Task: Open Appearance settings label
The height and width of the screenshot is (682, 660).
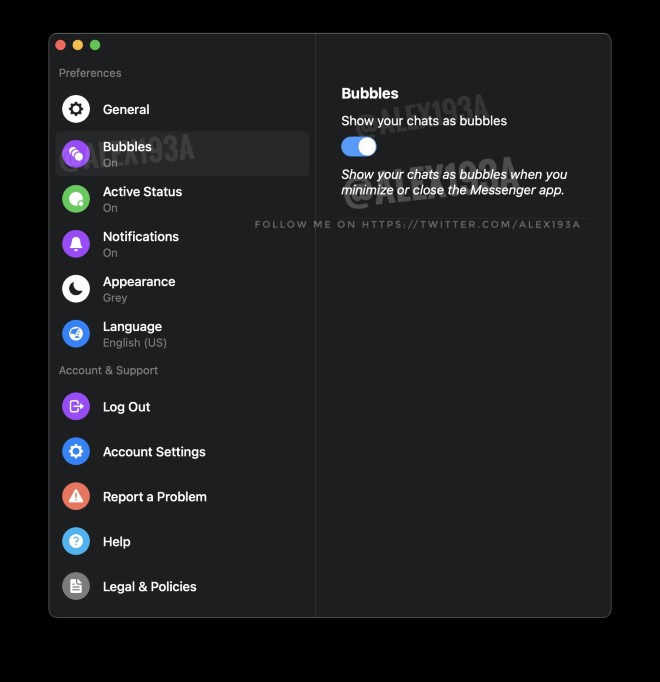Action: pos(139,282)
